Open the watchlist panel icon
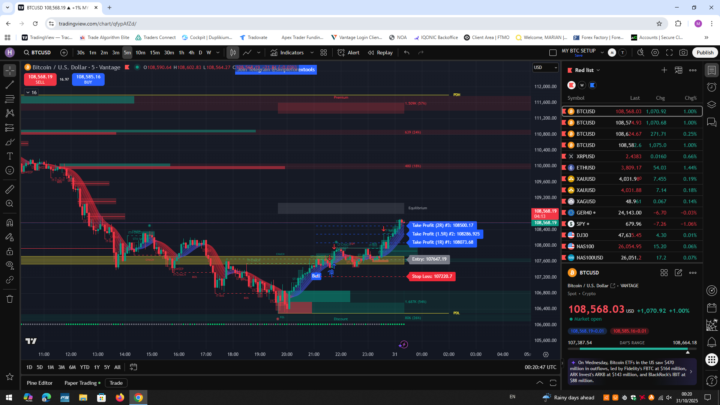 [712, 70]
